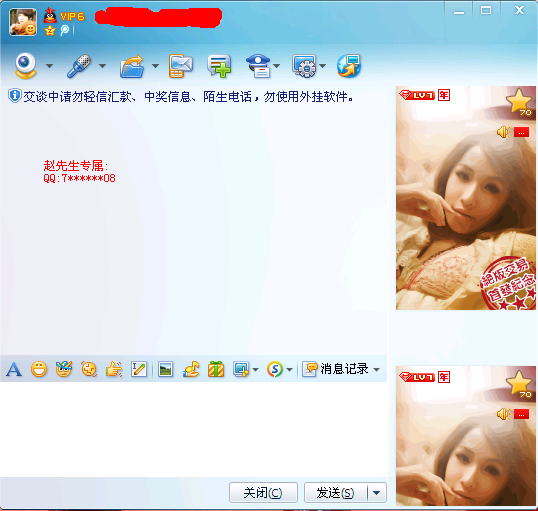Click the 发送(S) send button

[x=335, y=492]
